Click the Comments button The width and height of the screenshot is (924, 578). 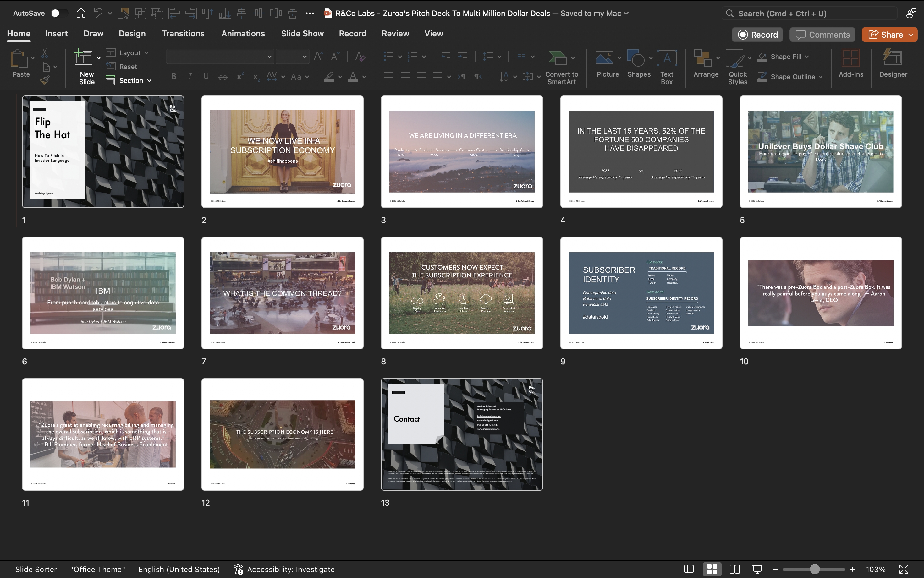click(x=822, y=35)
